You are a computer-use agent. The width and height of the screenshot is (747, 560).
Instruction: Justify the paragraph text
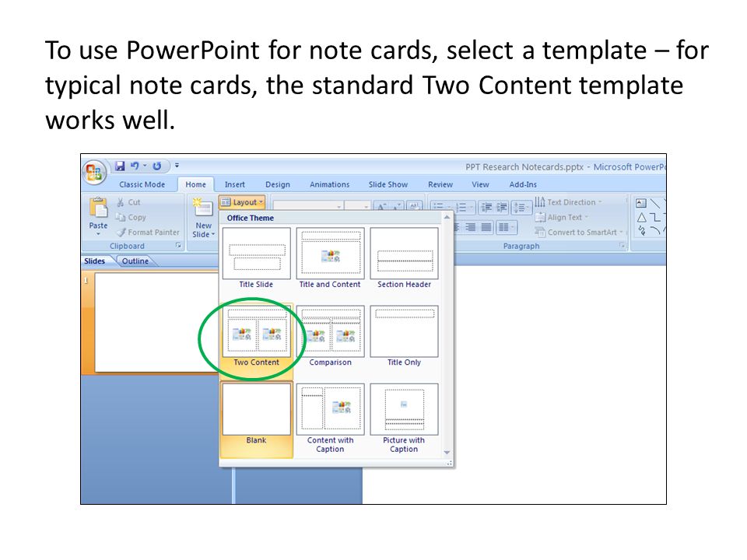486,227
